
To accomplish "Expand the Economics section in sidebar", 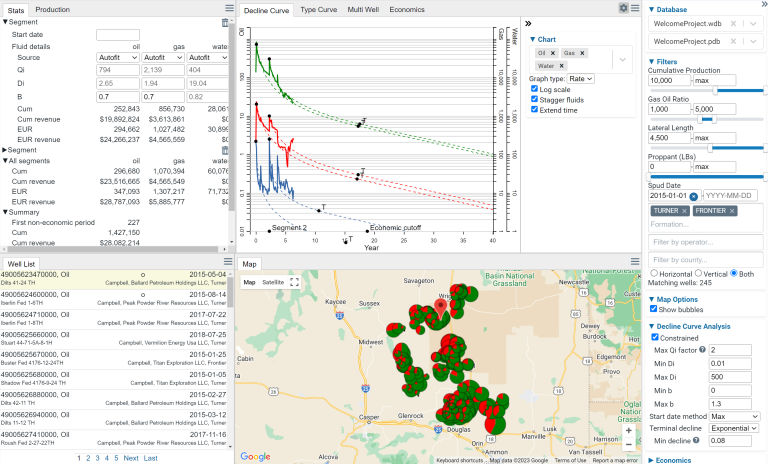I will pos(670,460).
